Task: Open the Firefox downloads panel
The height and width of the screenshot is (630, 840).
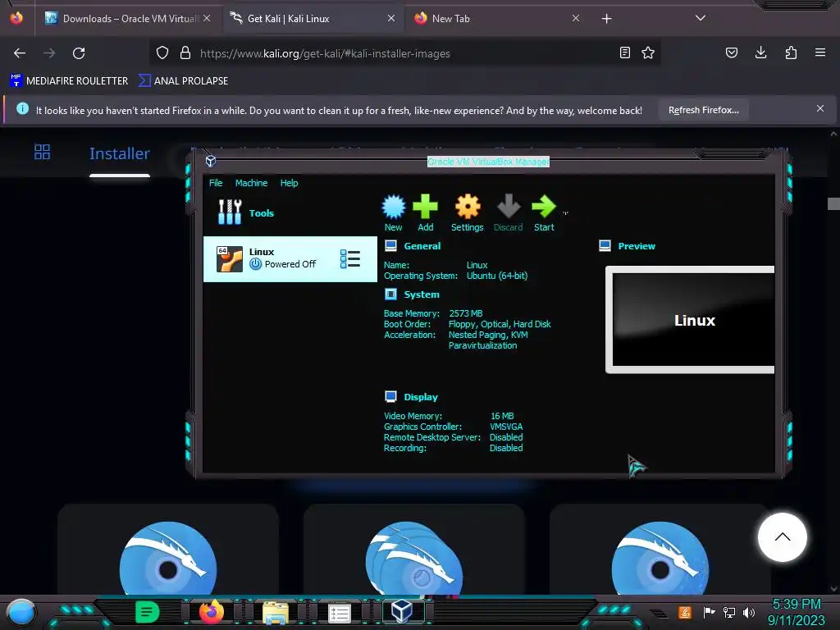Action: tap(760, 53)
